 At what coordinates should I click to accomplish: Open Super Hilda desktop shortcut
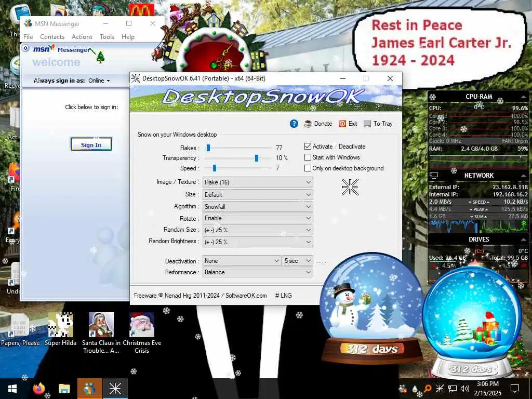[60, 330]
